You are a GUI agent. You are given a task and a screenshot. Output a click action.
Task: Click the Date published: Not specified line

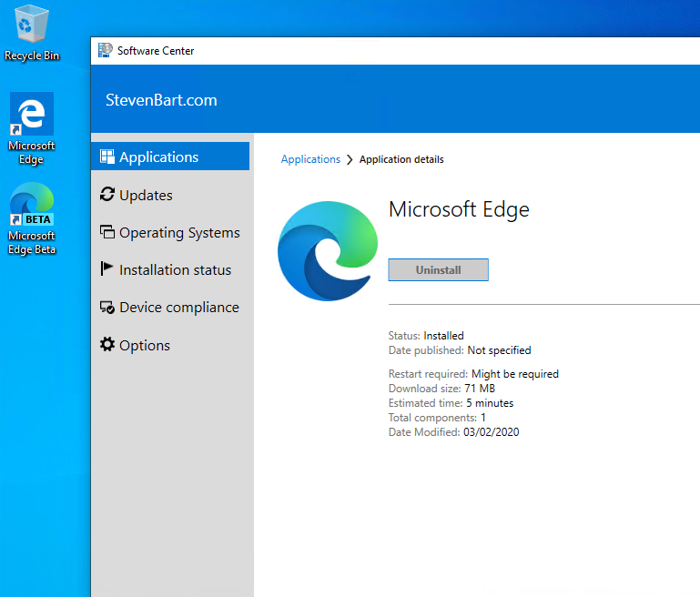pyautogui.click(x=460, y=350)
